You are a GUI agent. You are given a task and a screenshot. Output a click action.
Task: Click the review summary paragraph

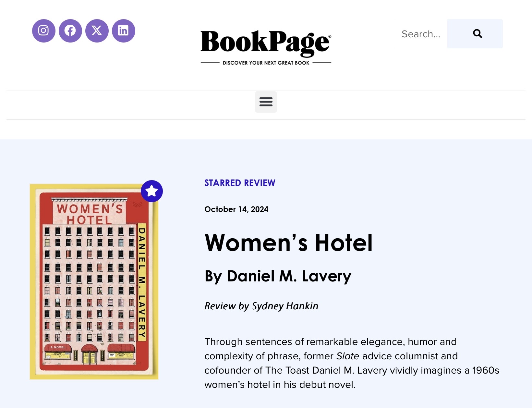[x=352, y=363]
